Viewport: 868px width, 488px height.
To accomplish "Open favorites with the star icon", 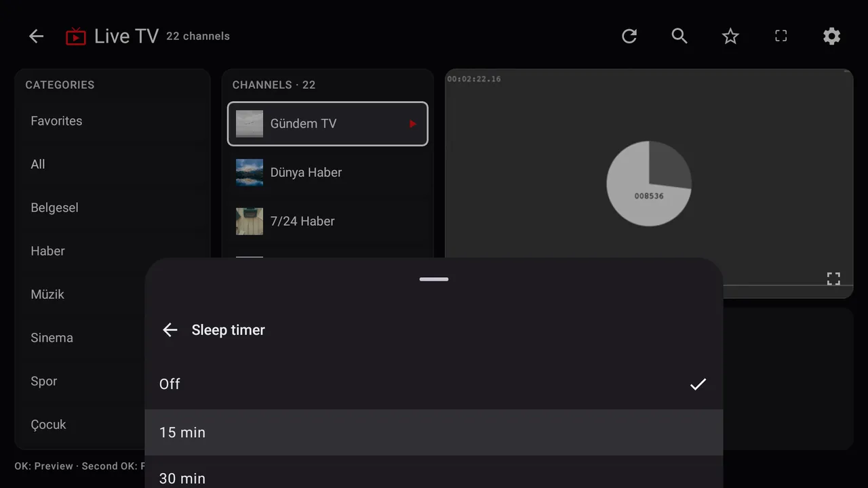I will coord(730,37).
